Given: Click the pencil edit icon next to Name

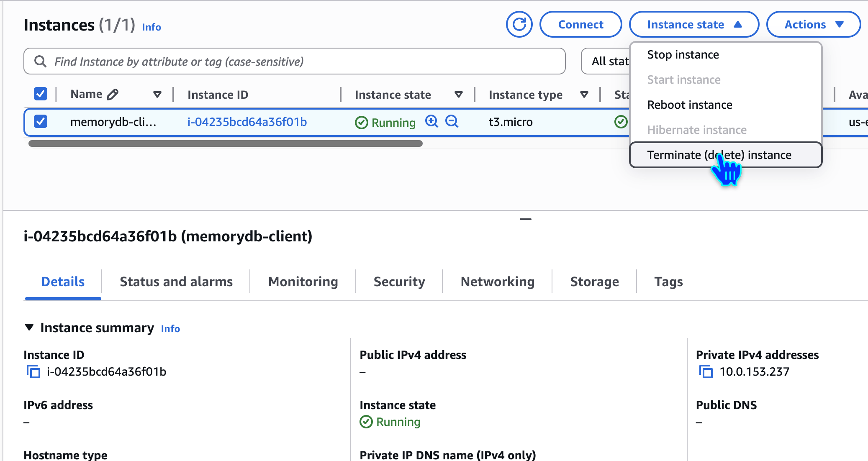Looking at the screenshot, I should pos(113,95).
